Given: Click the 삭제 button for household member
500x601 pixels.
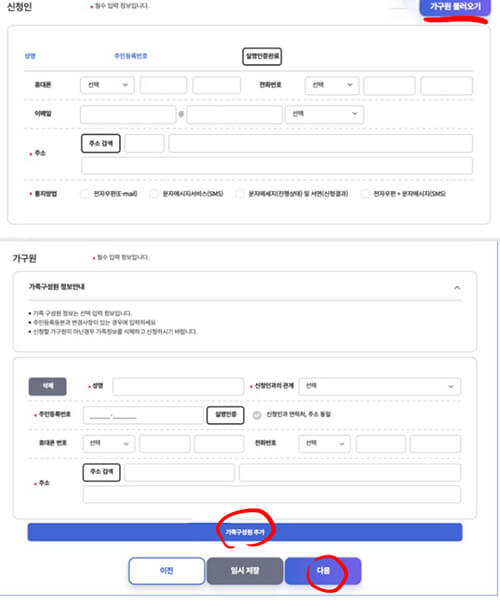Looking at the screenshot, I should (48, 386).
